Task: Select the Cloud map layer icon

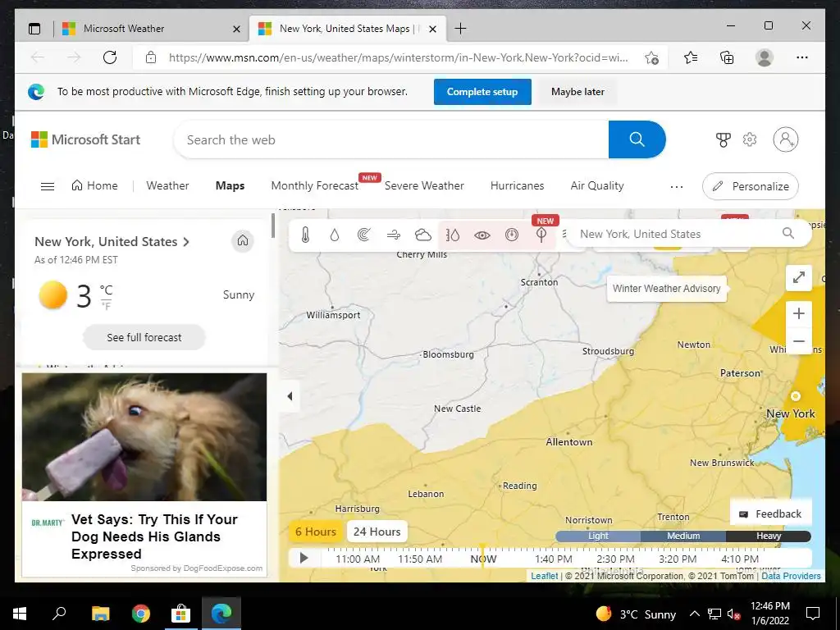Action: [423, 235]
